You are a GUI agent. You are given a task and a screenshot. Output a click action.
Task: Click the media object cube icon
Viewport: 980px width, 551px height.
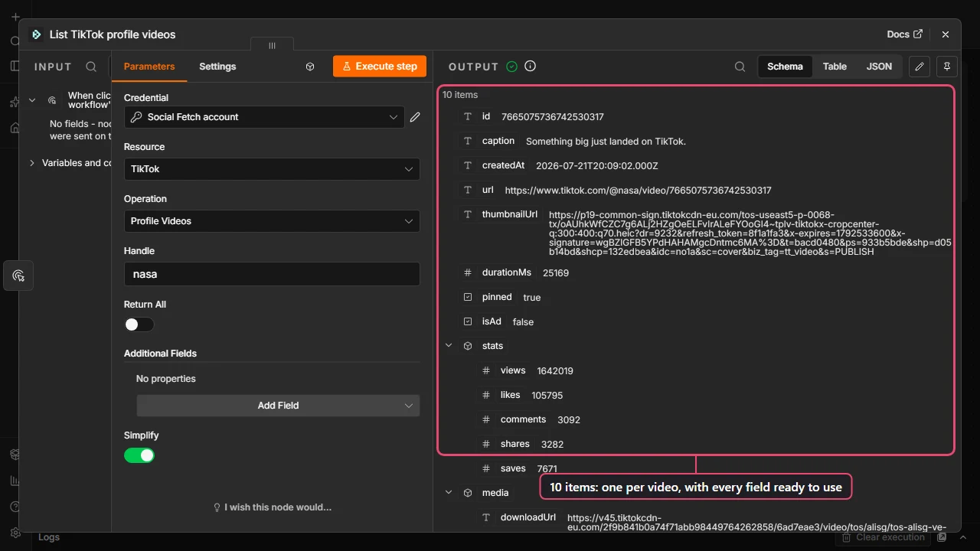point(468,493)
